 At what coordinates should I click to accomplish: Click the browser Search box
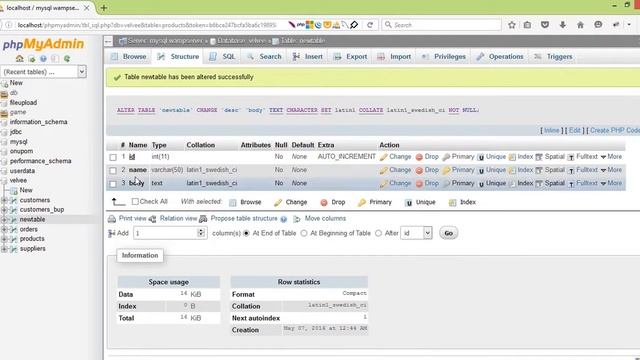(442, 25)
